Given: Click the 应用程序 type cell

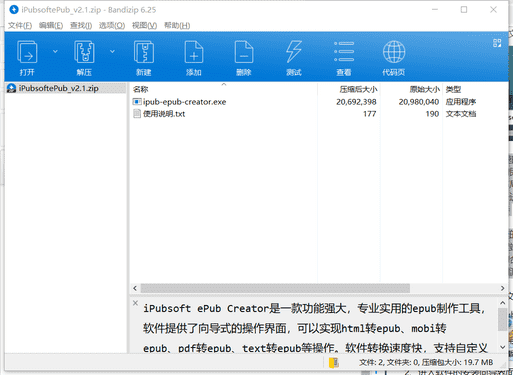Looking at the screenshot, I should 461,102.
